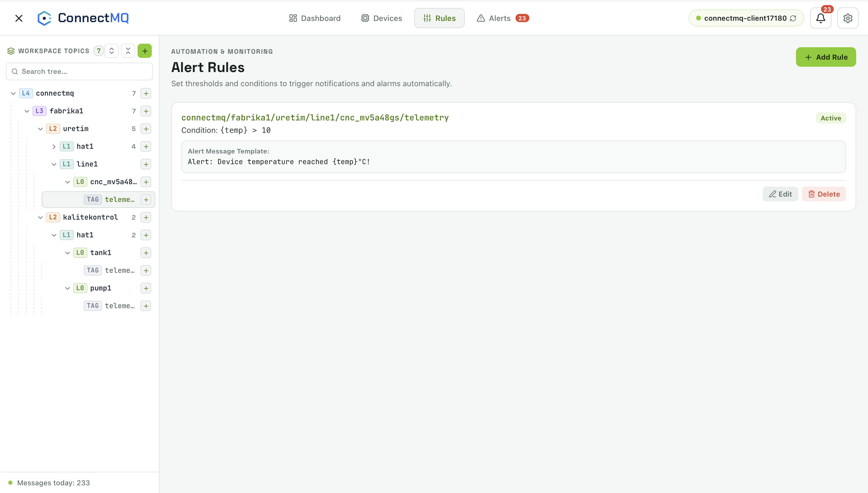Add child under uretim node
The width and height of the screenshot is (868, 493).
pyautogui.click(x=146, y=129)
